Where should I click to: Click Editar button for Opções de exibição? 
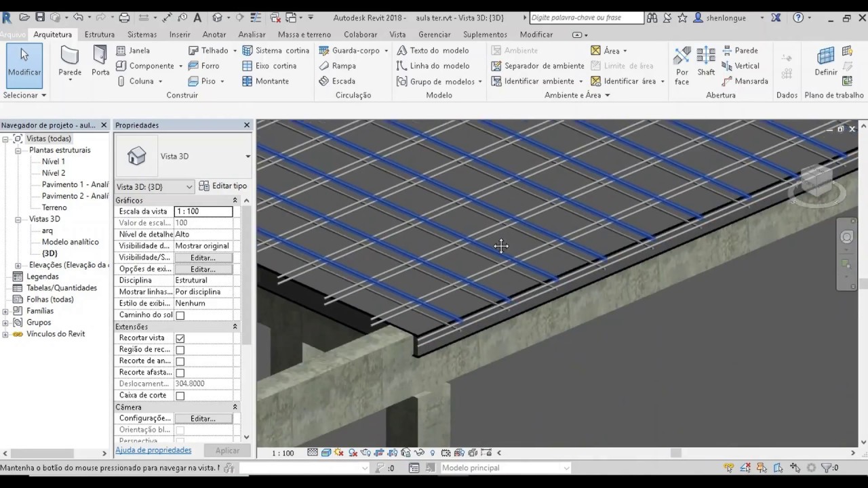click(203, 269)
